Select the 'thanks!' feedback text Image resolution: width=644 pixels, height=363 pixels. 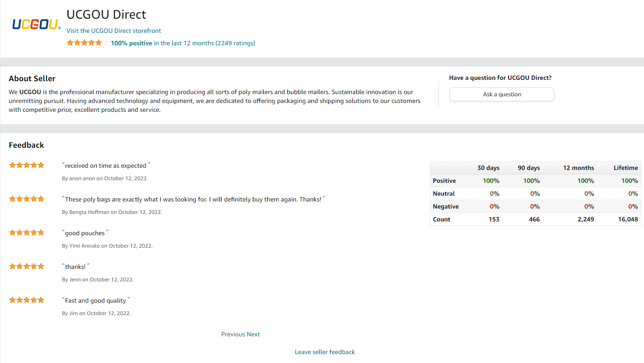(76, 267)
